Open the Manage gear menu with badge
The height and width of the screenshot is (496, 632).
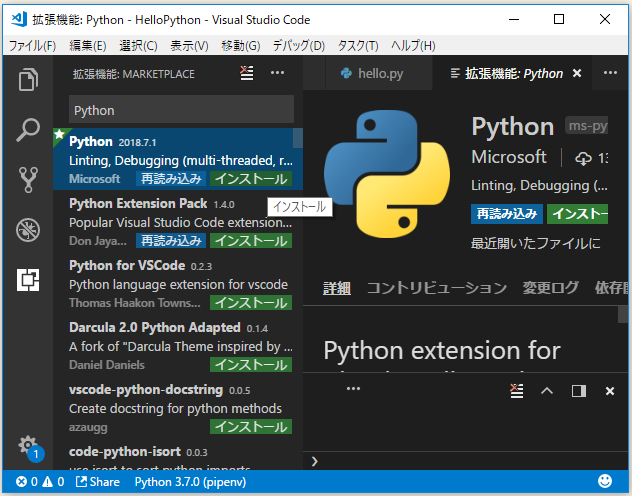click(x=30, y=447)
